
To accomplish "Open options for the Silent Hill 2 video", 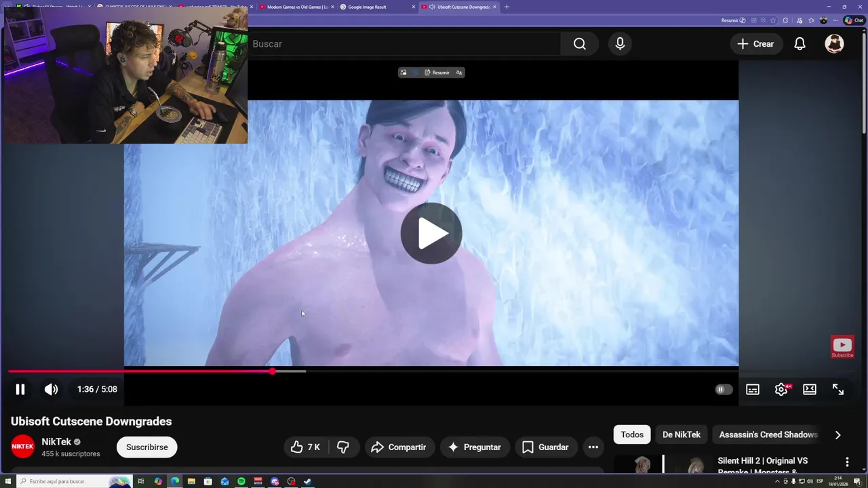I will (847, 462).
